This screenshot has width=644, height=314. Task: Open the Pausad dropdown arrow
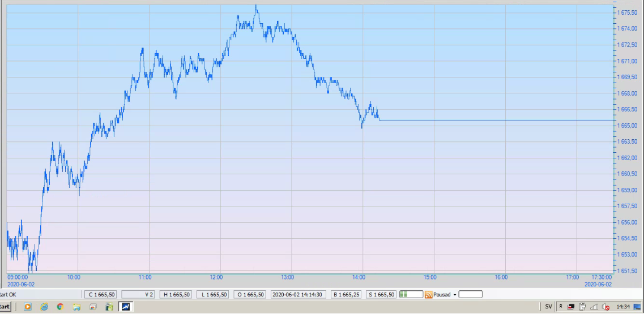point(454,295)
